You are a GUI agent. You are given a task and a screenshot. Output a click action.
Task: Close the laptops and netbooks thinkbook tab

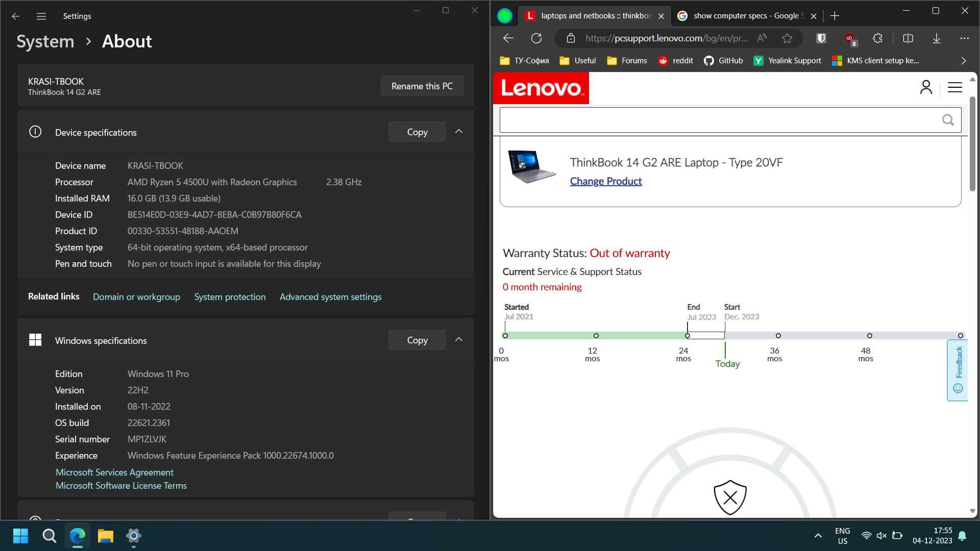click(661, 16)
